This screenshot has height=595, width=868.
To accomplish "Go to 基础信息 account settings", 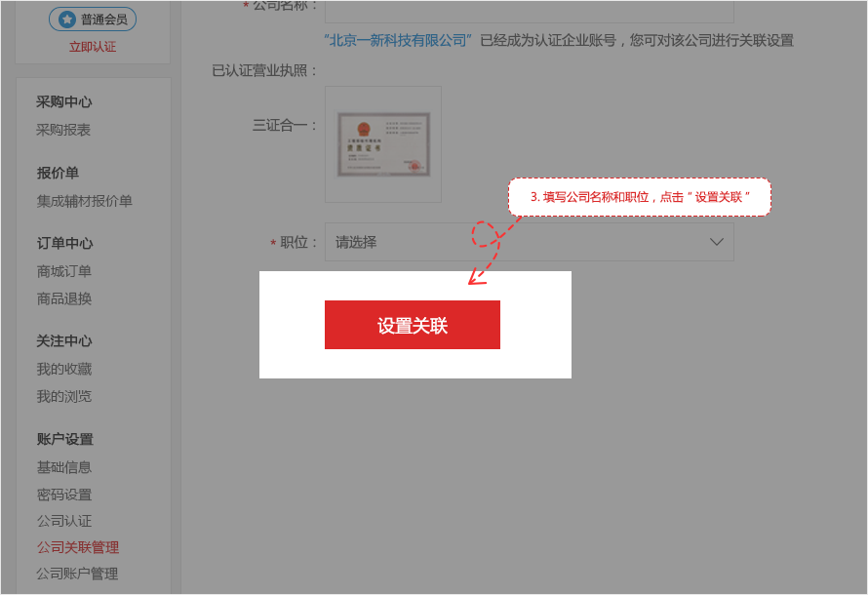I will pyautogui.click(x=63, y=467).
